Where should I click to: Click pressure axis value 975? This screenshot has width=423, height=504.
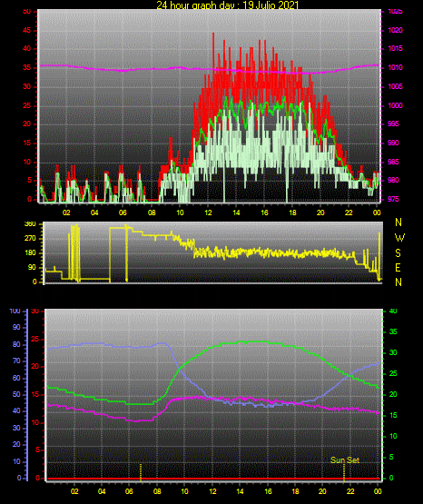coord(393,199)
